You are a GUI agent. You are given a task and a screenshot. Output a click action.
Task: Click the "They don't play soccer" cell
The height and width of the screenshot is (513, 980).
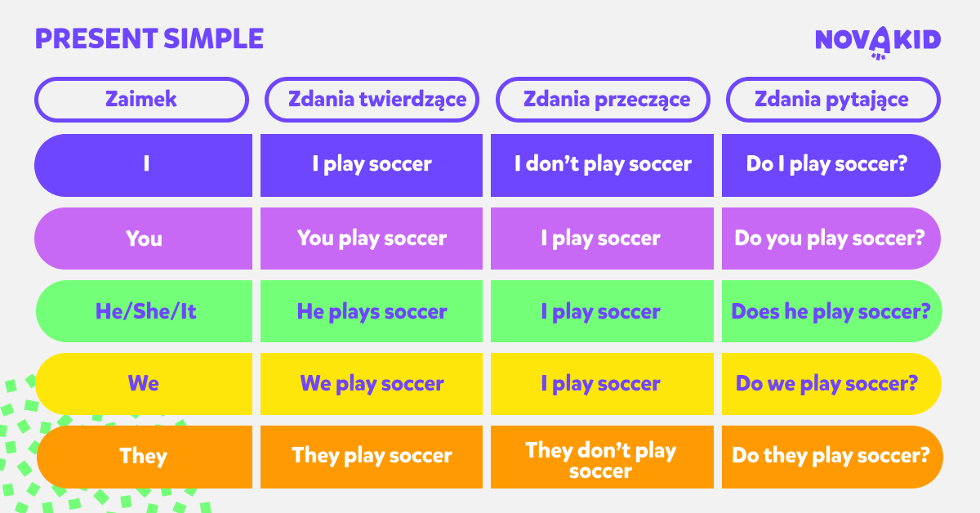click(603, 457)
